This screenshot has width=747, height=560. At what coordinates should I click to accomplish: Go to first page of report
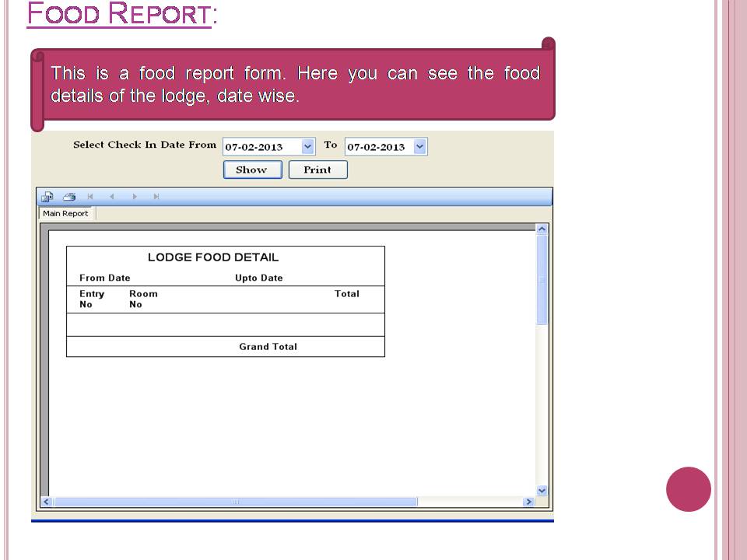point(90,197)
